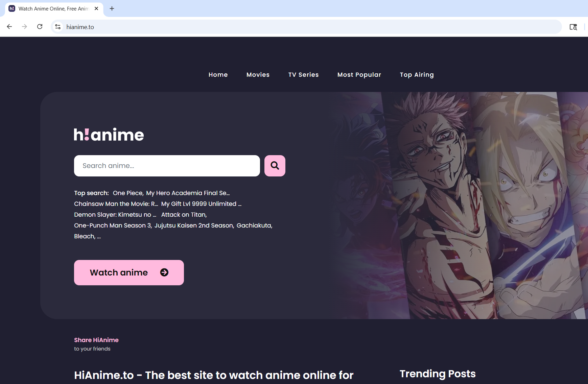This screenshot has width=588, height=384.
Task: Focus the Search anime input field
Action: click(167, 166)
